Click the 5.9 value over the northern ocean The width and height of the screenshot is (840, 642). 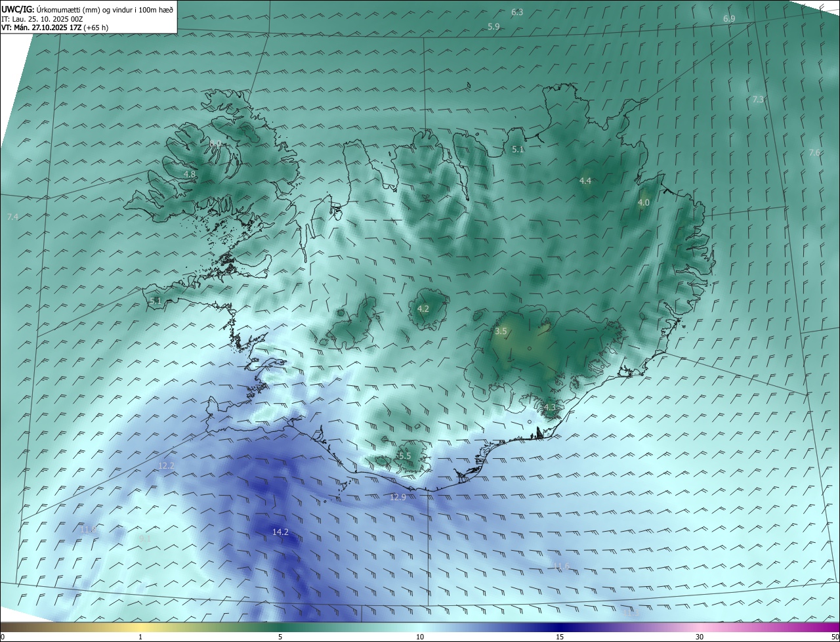[494, 26]
